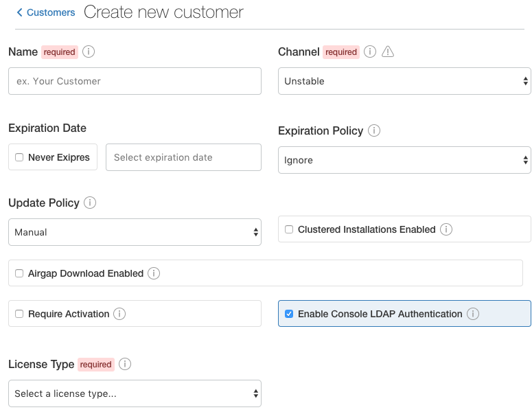Toggle the Require Activation checkbox
532x412 pixels.
pyautogui.click(x=19, y=314)
